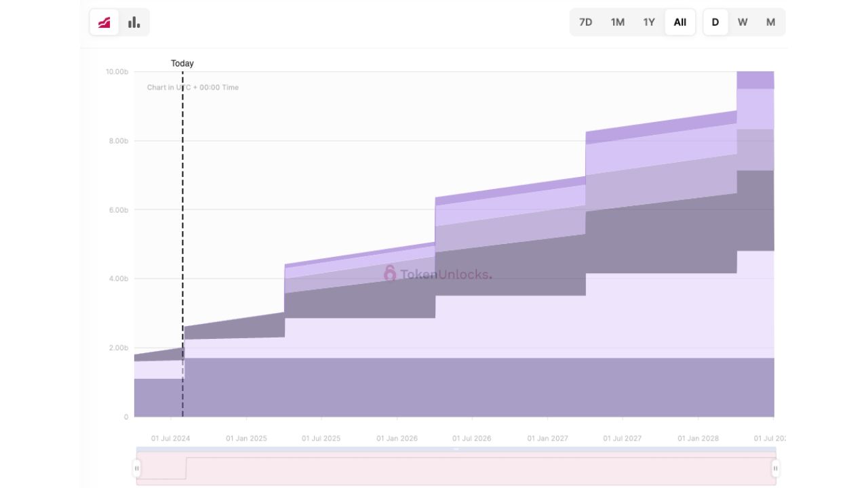Click the right handle of range slider

tap(775, 468)
